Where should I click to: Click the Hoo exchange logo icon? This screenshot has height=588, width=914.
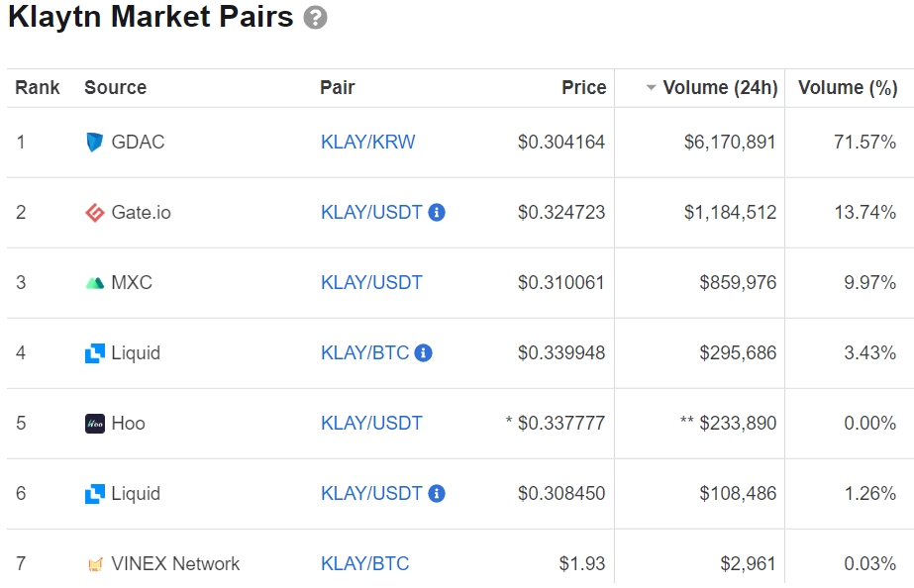(x=95, y=424)
